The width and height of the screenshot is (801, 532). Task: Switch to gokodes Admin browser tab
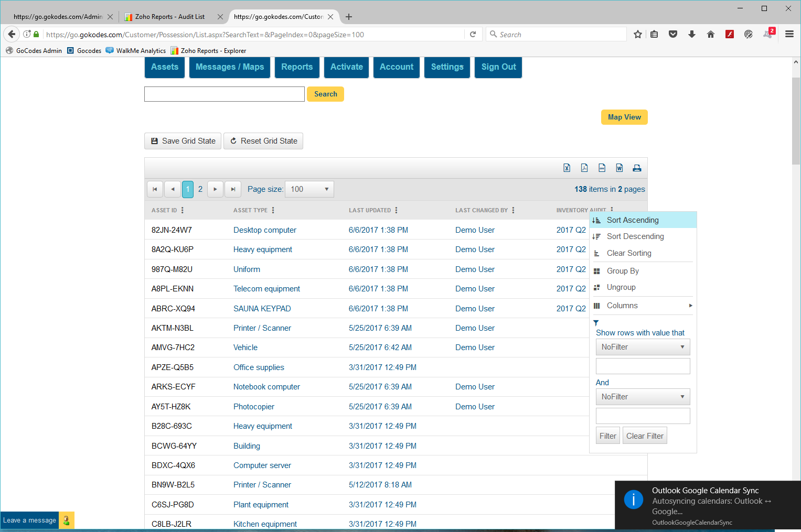(58, 17)
